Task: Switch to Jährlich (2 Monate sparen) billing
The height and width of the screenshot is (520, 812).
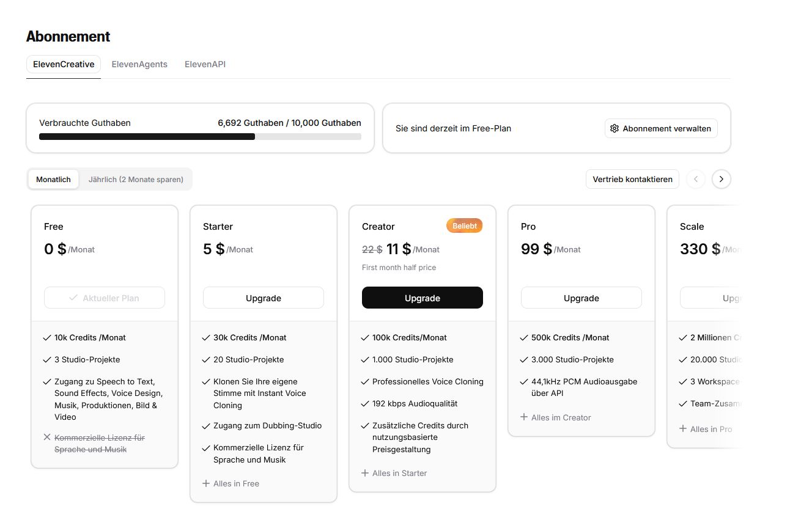Action: [x=136, y=180]
